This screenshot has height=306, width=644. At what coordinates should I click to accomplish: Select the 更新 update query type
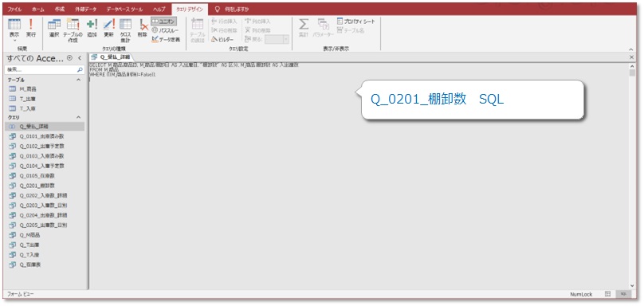coord(108,28)
